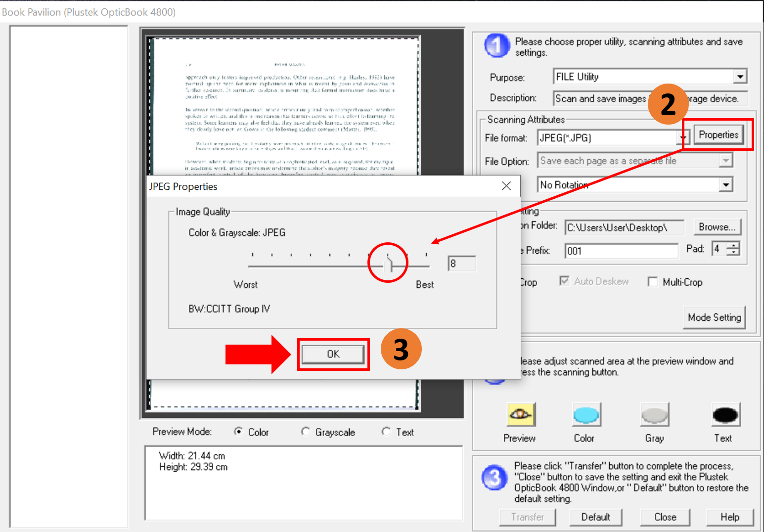The width and height of the screenshot is (764, 532).
Task: Open the Purpose dropdown list
Action: point(740,77)
